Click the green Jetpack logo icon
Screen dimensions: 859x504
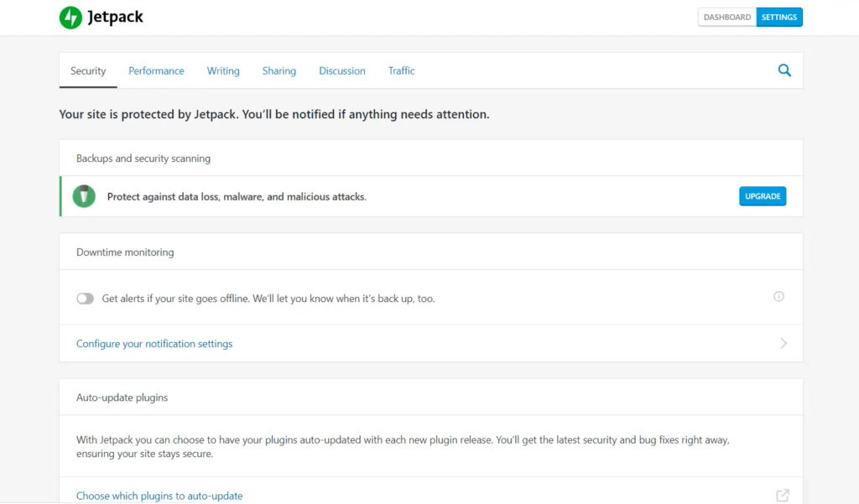coord(70,18)
